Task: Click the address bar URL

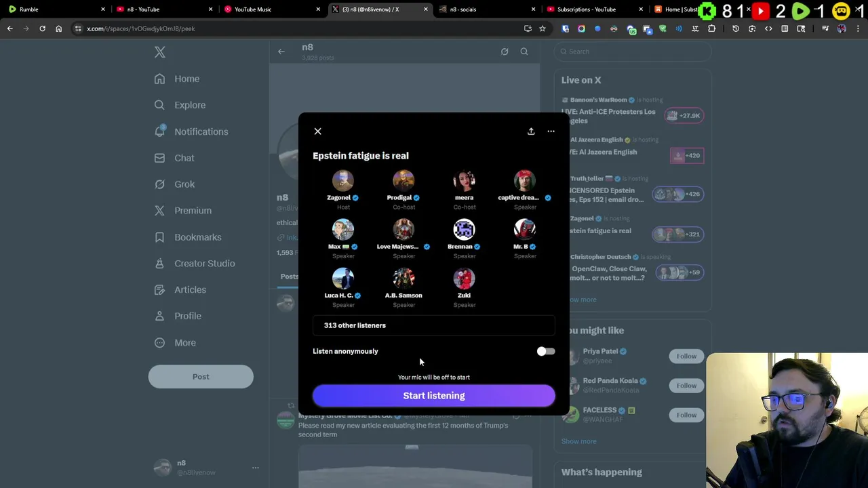Action: 141,28
